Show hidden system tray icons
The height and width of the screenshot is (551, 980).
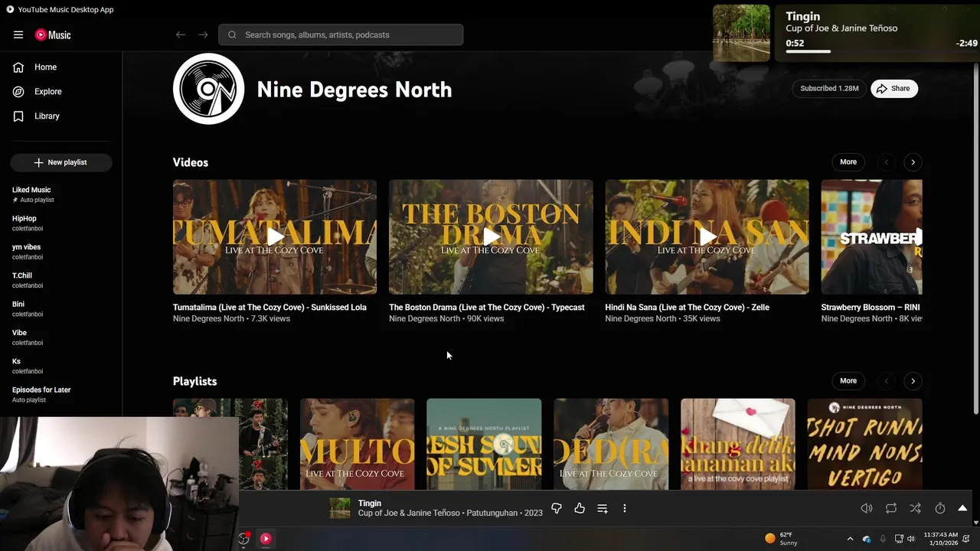click(x=850, y=539)
